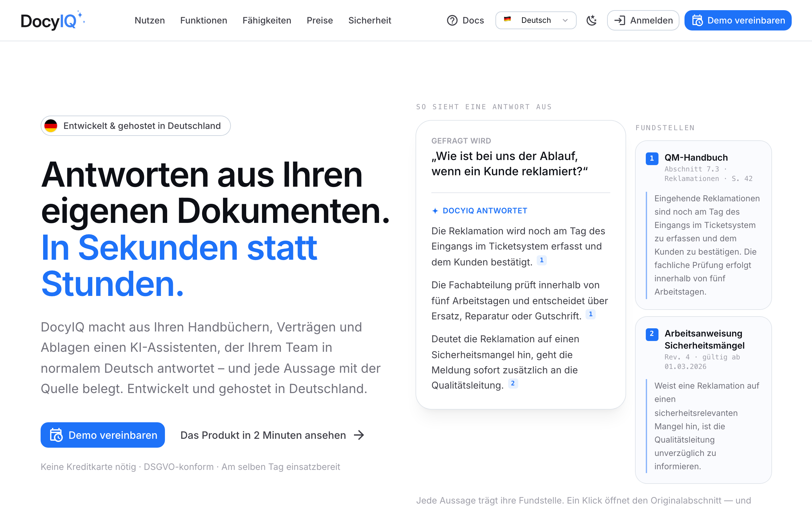Open Das Produkt in 2 Minuten ansehen
Screen dimensions: 812x508
[x=272, y=435]
